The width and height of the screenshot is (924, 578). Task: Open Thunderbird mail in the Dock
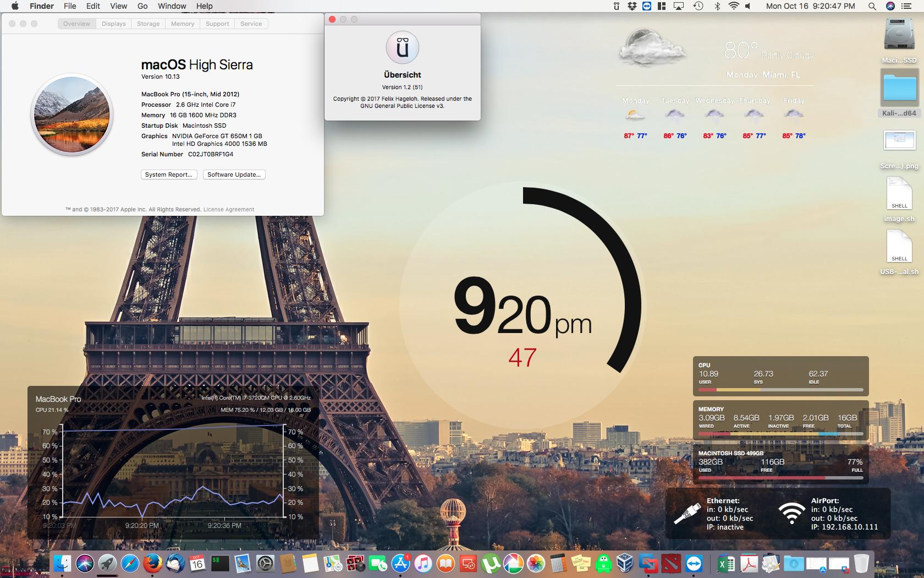(175, 563)
